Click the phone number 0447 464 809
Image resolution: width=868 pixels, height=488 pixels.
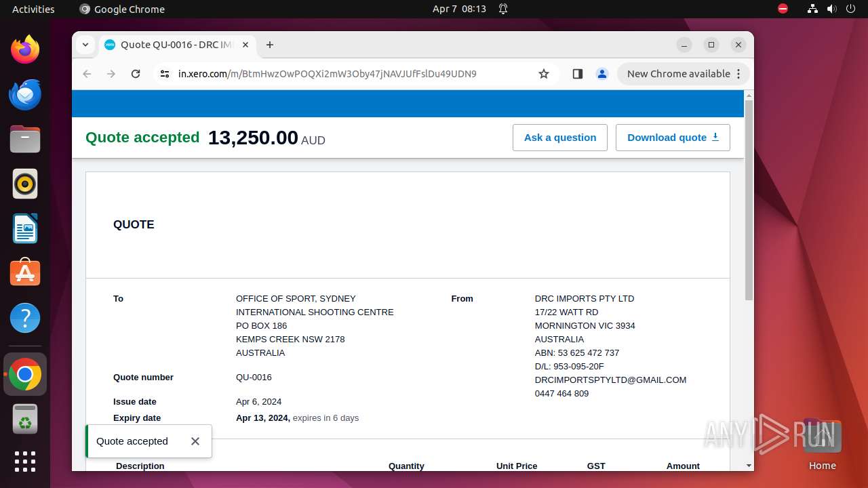(x=561, y=394)
